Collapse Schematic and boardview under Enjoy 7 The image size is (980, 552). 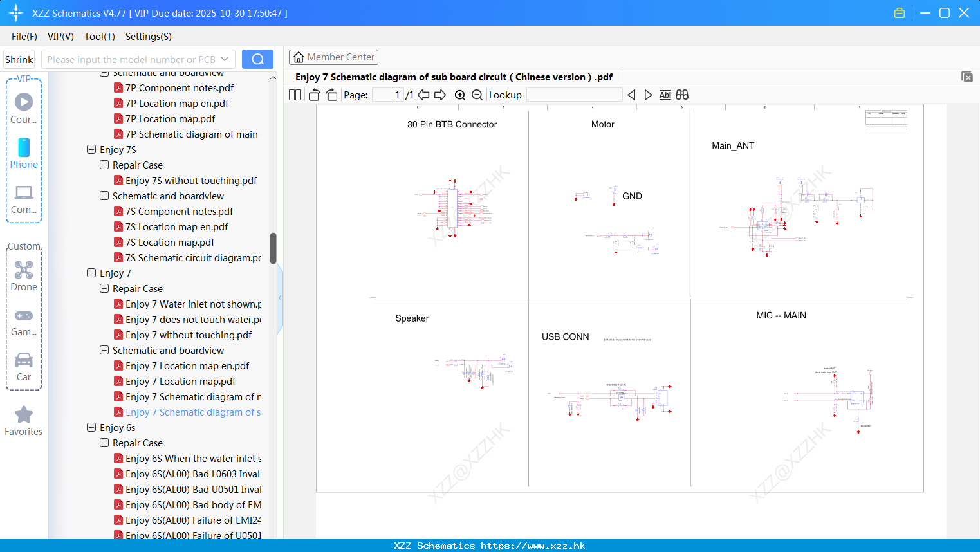(x=104, y=350)
